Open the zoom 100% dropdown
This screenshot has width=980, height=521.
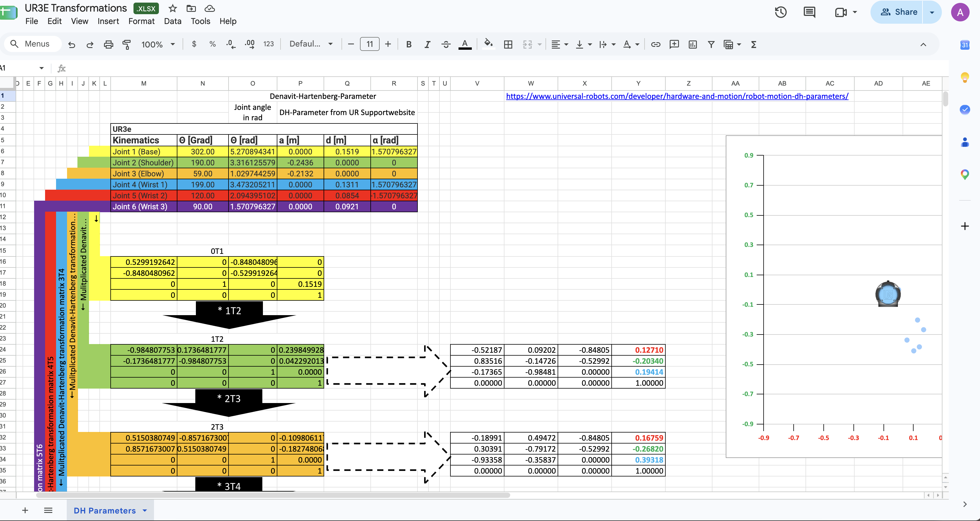pyautogui.click(x=158, y=45)
